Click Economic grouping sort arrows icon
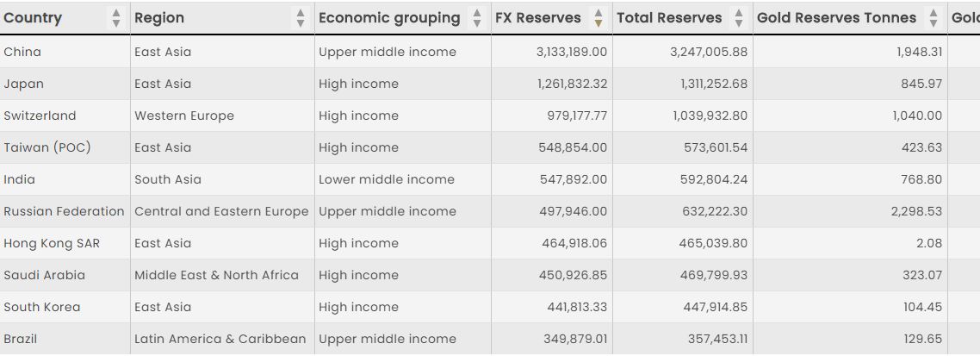Image resolution: width=980 pixels, height=356 pixels. tap(477, 18)
